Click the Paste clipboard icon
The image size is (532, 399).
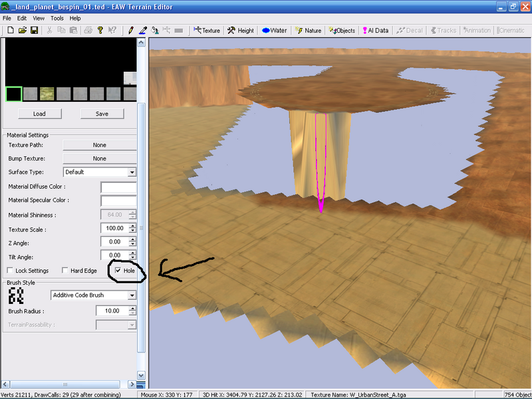73,30
